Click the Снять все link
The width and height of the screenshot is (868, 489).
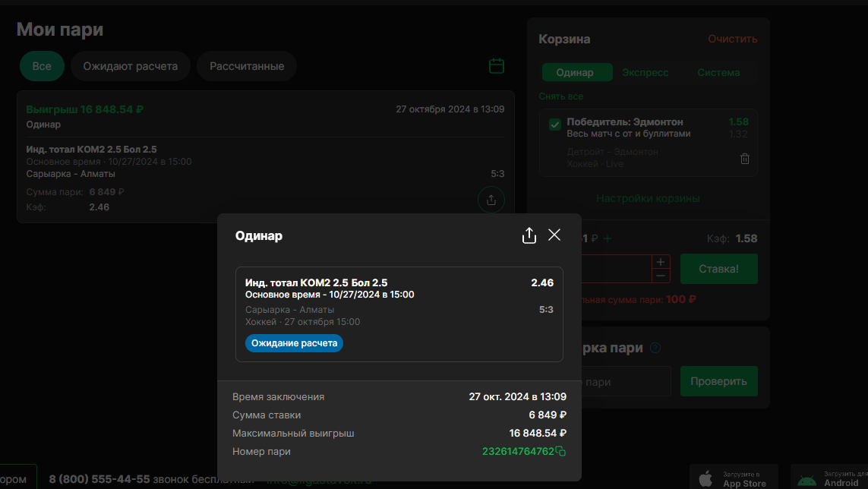[561, 96]
